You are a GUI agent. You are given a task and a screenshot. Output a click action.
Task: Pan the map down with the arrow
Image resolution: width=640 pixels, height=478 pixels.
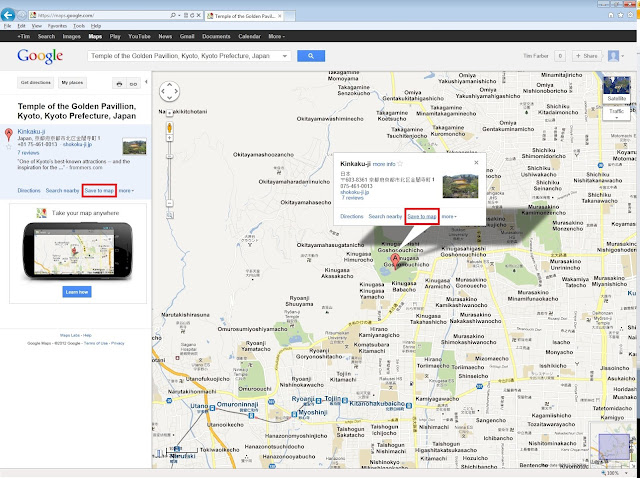pos(169,98)
